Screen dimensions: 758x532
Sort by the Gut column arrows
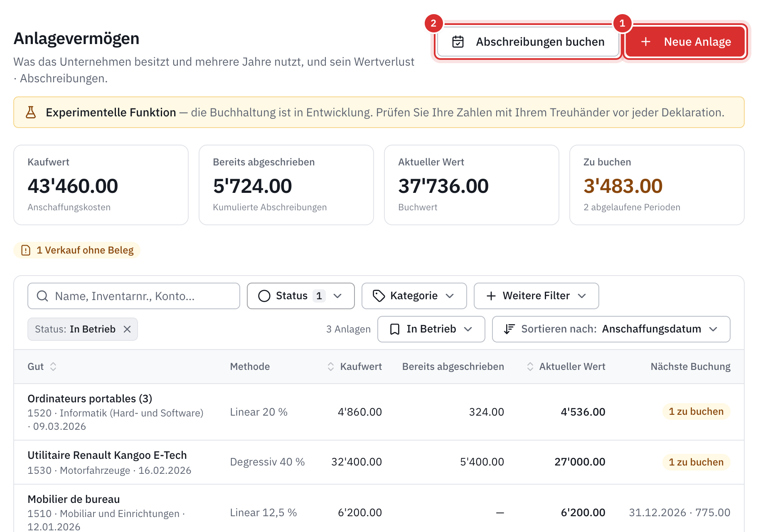(53, 367)
